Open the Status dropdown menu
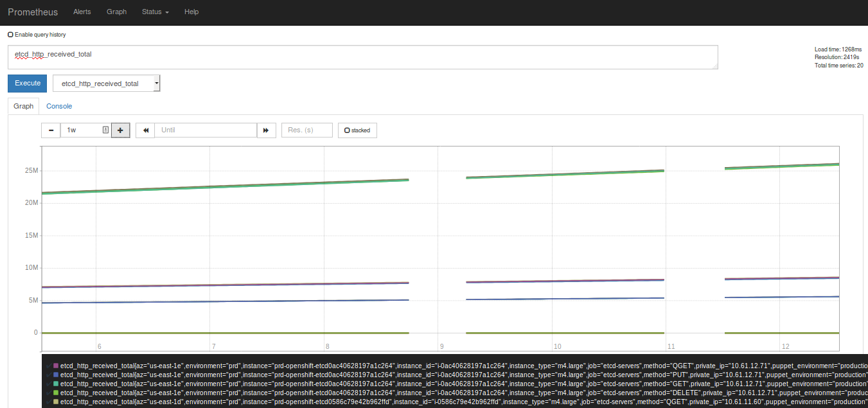Image resolution: width=868 pixels, height=408 pixels. pyautogui.click(x=154, y=12)
